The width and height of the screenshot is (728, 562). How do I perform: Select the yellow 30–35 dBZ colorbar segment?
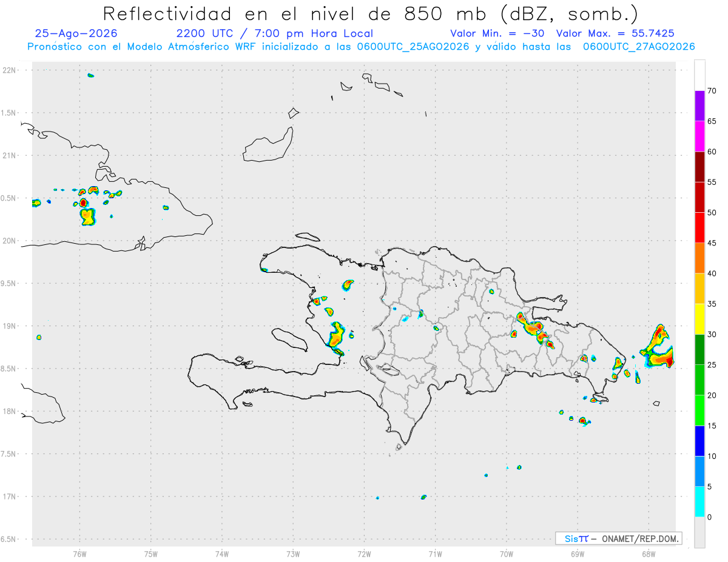pyautogui.click(x=699, y=319)
